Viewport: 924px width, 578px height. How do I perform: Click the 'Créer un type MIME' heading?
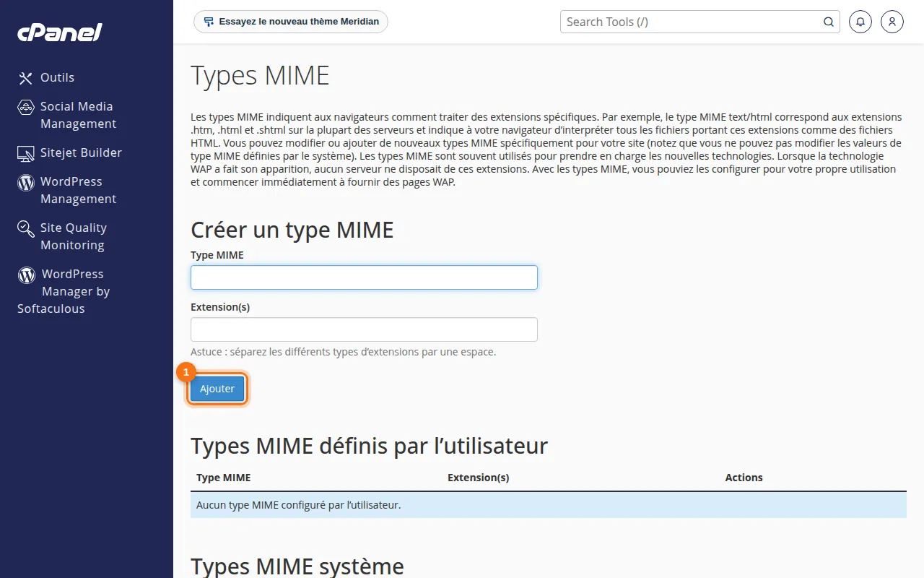click(292, 230)
